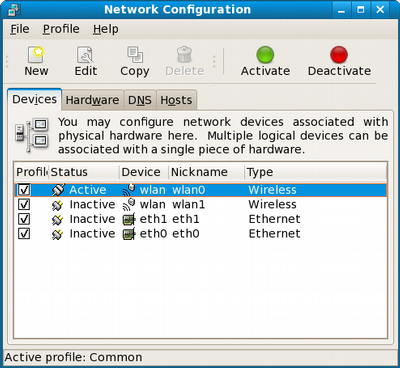This screenshot has width=400, height=368.
Task: Click the New device toolbar icon
Action: (x=36, y=54)
